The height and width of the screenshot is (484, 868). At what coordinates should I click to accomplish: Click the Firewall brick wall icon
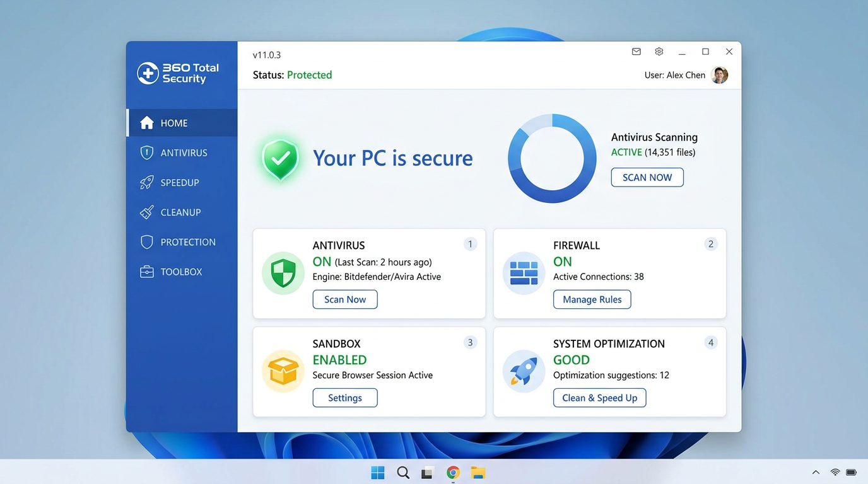[524, 273]
